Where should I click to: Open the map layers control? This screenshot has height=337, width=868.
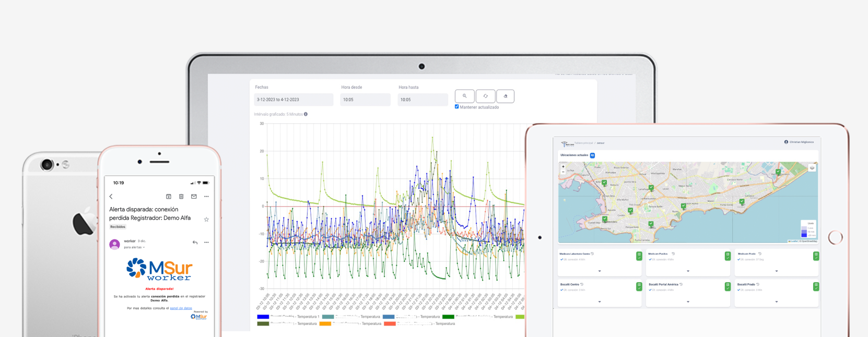click(812, 168)
